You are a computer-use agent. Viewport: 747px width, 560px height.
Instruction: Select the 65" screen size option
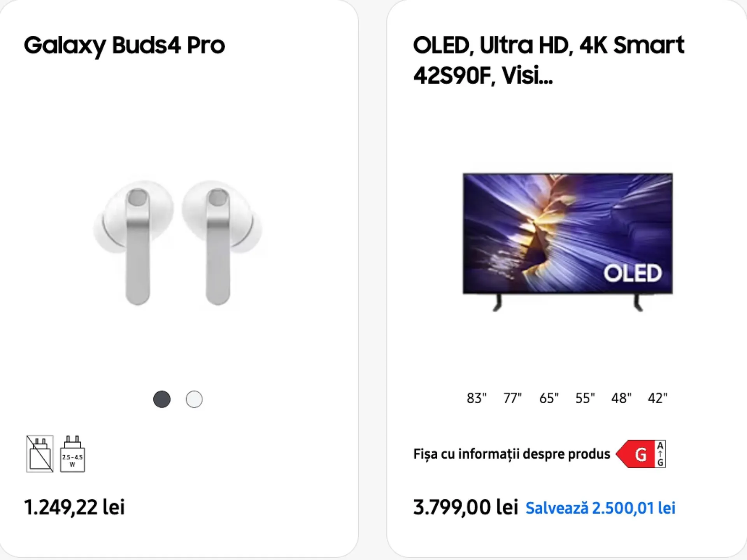(x=549, y=398)
